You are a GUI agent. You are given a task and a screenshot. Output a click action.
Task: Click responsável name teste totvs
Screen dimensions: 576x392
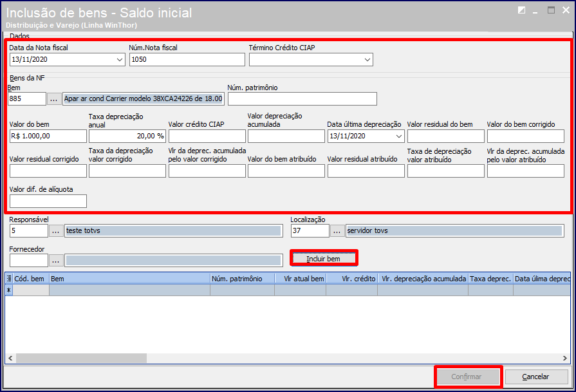(173, 230)
